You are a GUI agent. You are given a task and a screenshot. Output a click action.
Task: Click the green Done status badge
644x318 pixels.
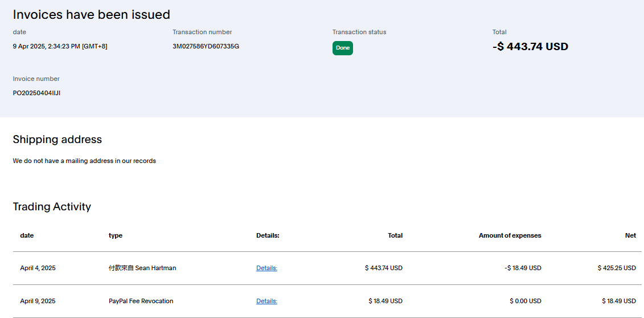click(x=343, y=48)
